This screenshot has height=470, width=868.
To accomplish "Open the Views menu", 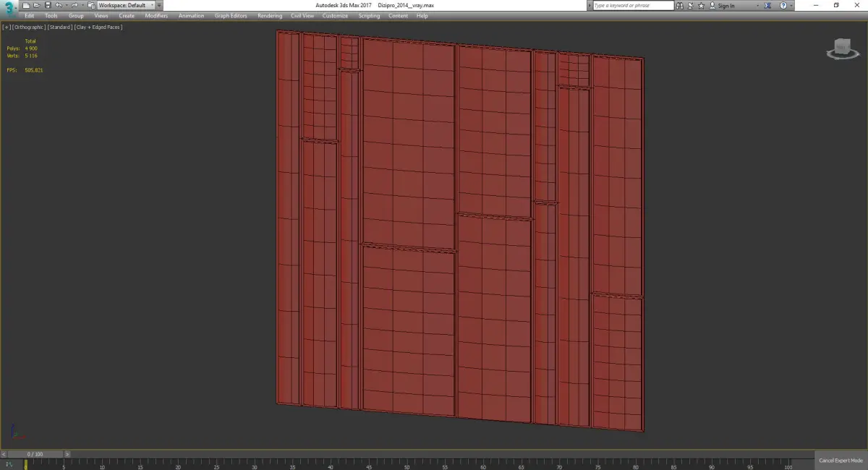I will pyautogui.click(x=101, y=15).
